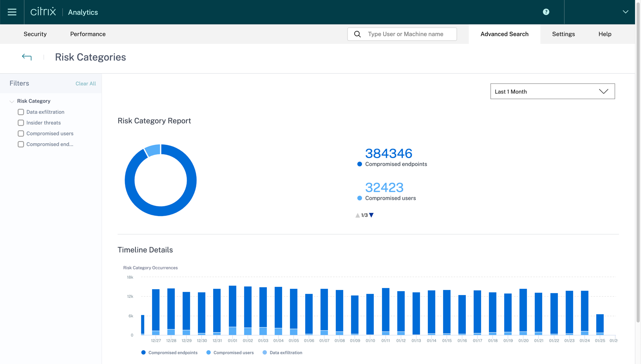This screenshot has width=641, height=364.
Task: Go to previous legend page arrow
Action: 357,215
